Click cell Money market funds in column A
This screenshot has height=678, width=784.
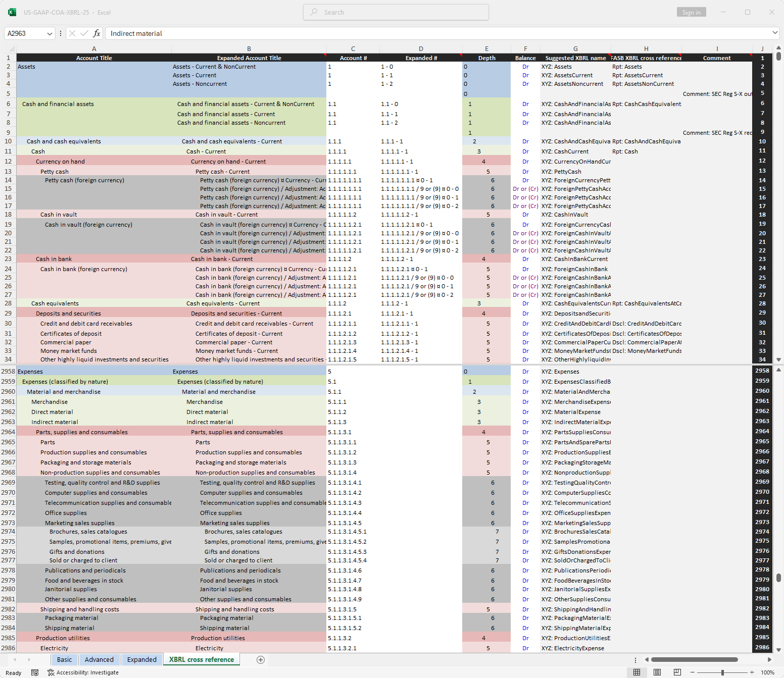click(x=94, y=351)
